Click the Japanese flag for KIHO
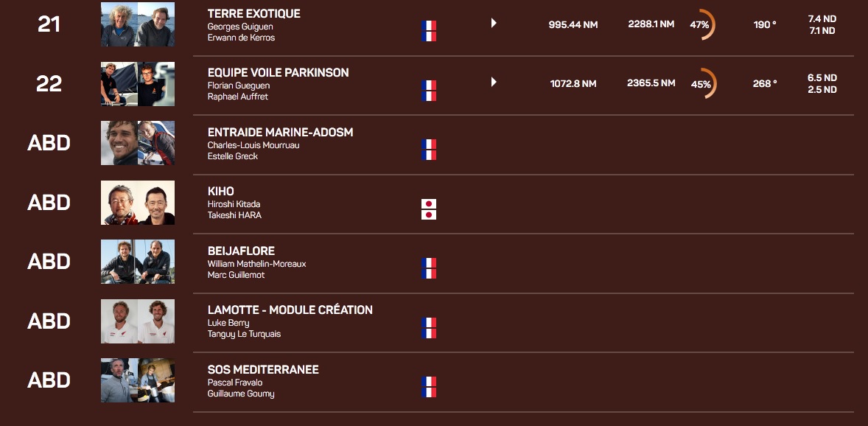 (429, 209)
